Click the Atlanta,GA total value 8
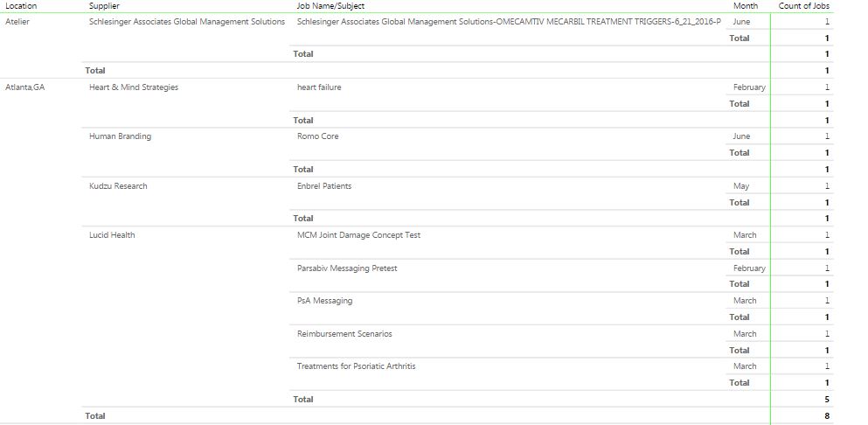This screenshot has width=868, height=425. point(827,415)
